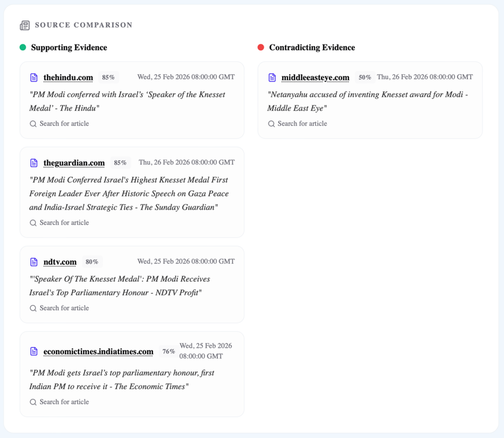Image resolution: width=504 pixels, height=438 pixels.
Task: Click search magnifier icon in middleeasteye.com card
Action: [x=271, y=124]
